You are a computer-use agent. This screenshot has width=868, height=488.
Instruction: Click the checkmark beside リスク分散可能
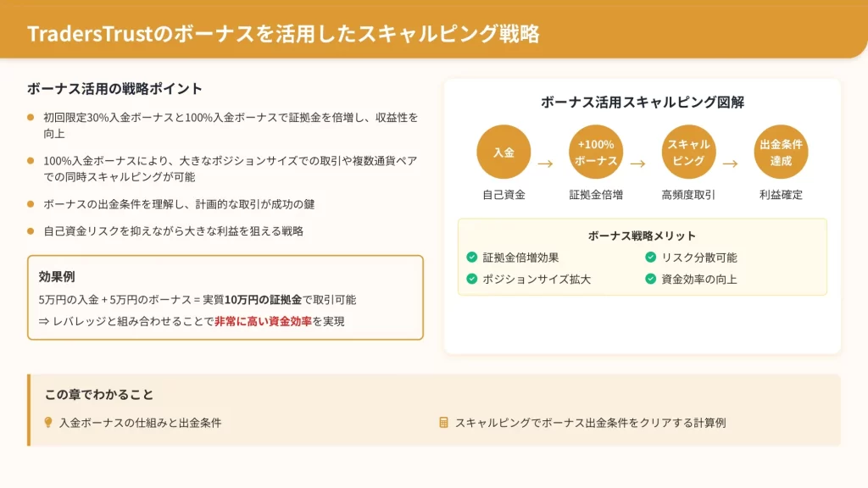[x=650, y=258]
